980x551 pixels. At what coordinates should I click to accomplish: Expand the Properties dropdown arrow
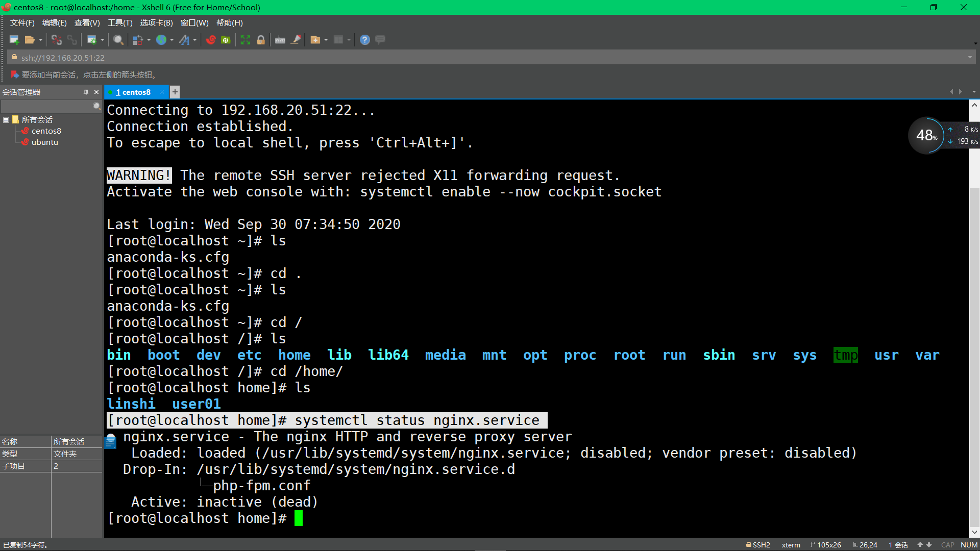[103, 40]
